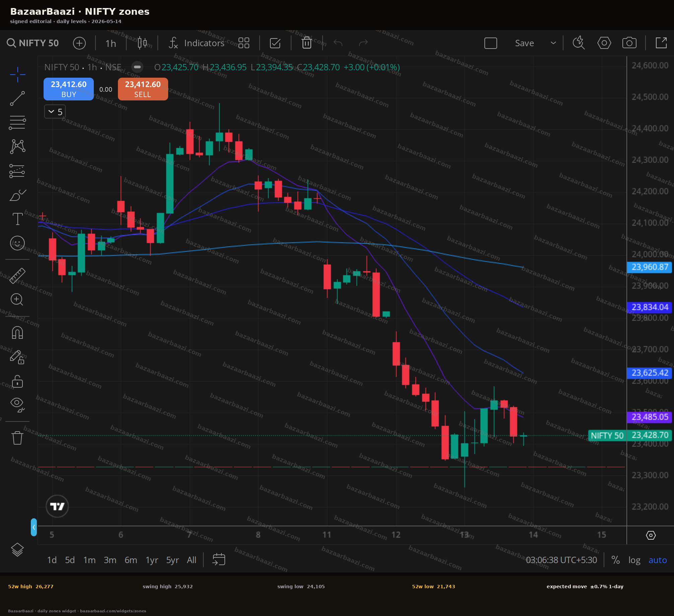674x616 pixels.
Task: Add symbol with plus circle icon
Action: pyautogui.click(x=79, y=43)
